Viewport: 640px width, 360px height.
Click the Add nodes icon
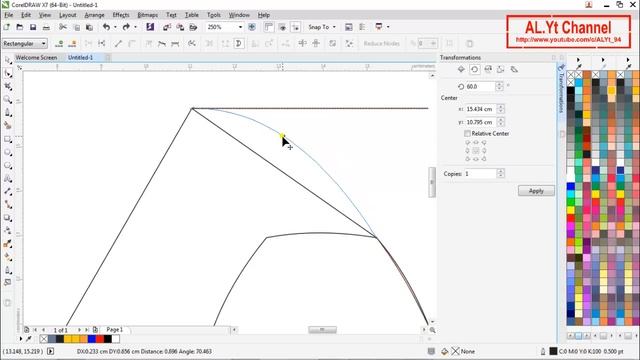tap(59, 44)
